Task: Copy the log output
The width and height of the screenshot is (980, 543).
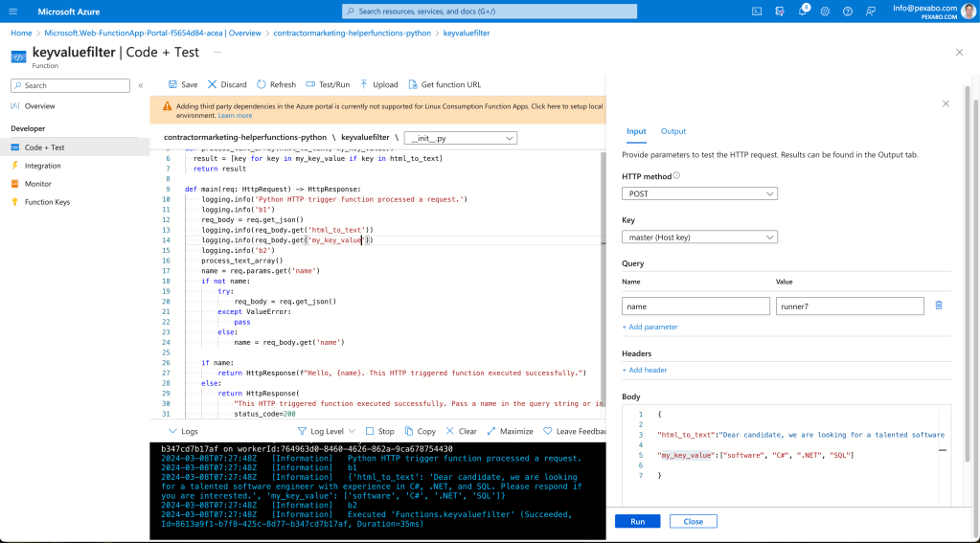Action: click(x=420, y=431)
